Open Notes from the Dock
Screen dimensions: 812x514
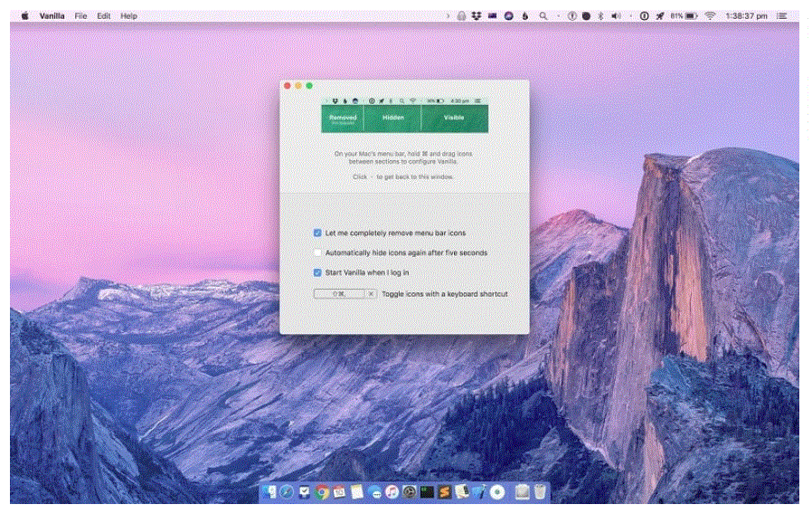357,491
